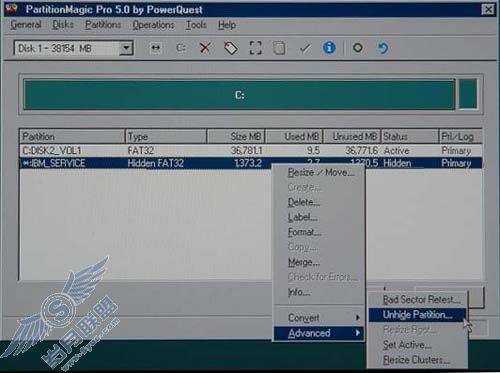The image size is (500, 373).
Task: Open the Tools menu
Action: (196, 25)
